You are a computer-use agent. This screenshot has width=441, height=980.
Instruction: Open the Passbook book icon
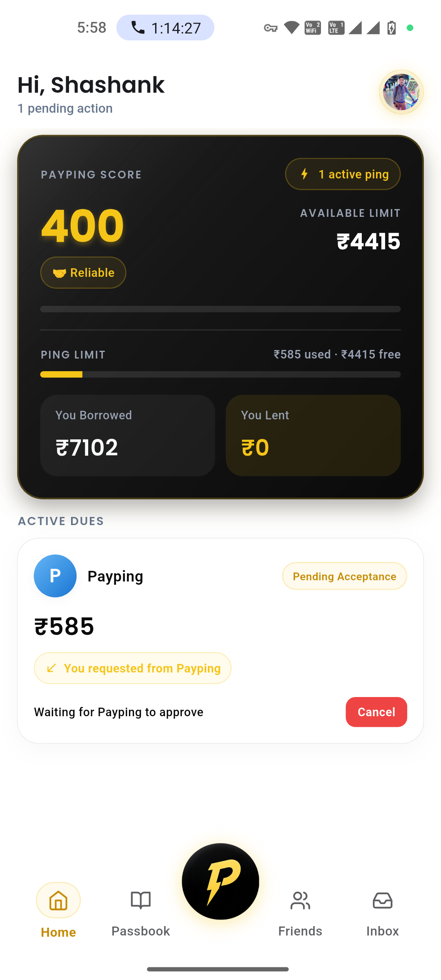(x=140, y=900)
